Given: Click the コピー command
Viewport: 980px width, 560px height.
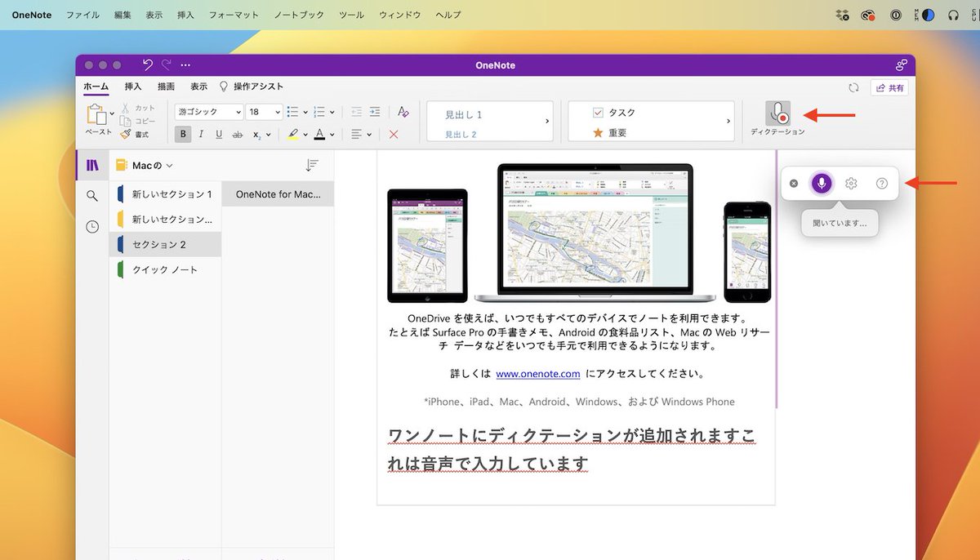Looking at the screenshot, I should click(138, 121).
